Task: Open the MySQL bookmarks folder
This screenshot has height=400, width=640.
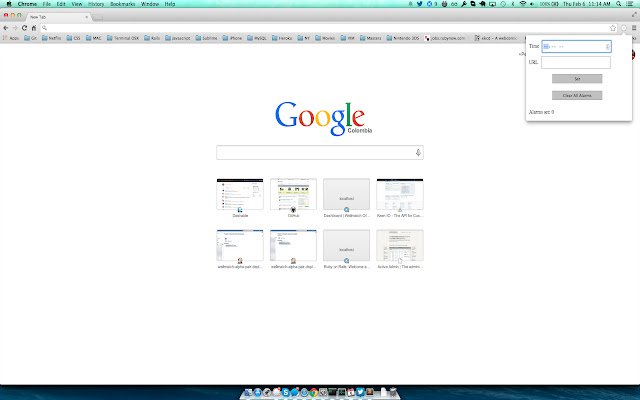Action: pos(257,38)
